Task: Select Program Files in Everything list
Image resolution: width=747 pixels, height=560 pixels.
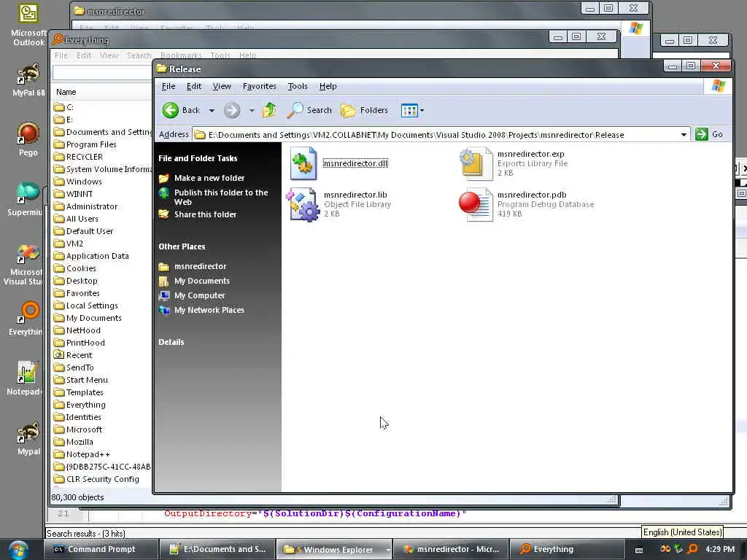Action: pos(91,144)
